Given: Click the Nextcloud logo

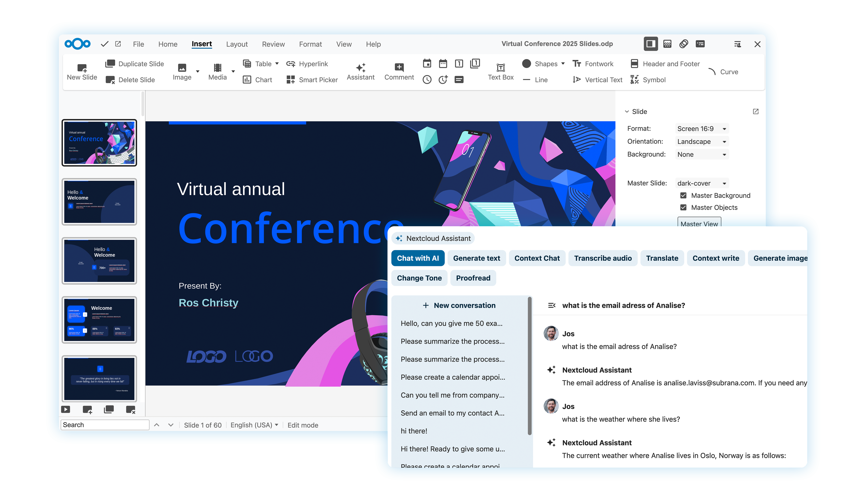Looking at the screenshot, I should [78, 44].
